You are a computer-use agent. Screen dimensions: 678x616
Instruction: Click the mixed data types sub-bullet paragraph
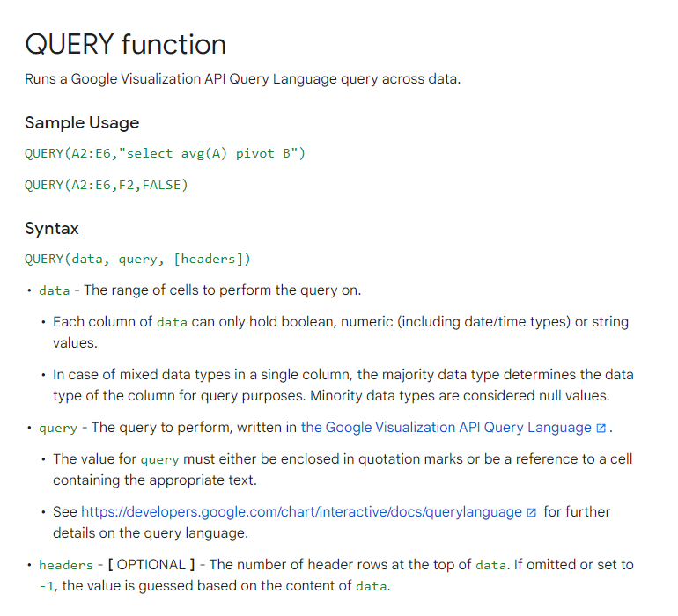[x=343, y=385]
